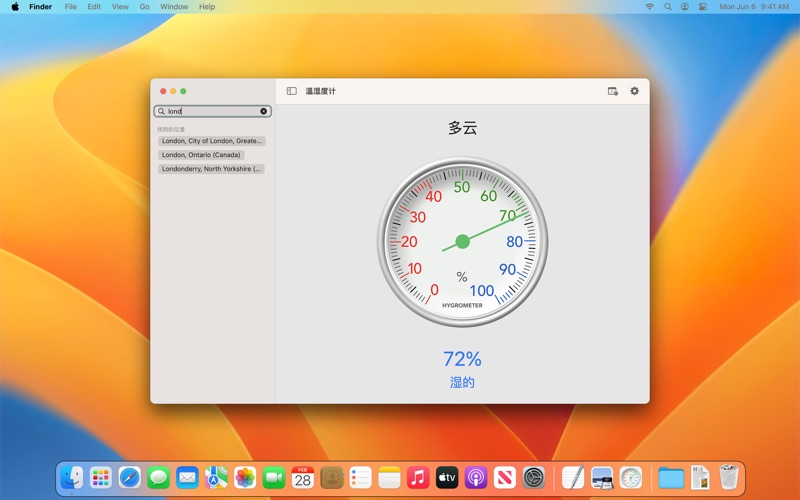Clear the location search text
The height and width of the screenshot is (500, 800).
coord(264,111)
